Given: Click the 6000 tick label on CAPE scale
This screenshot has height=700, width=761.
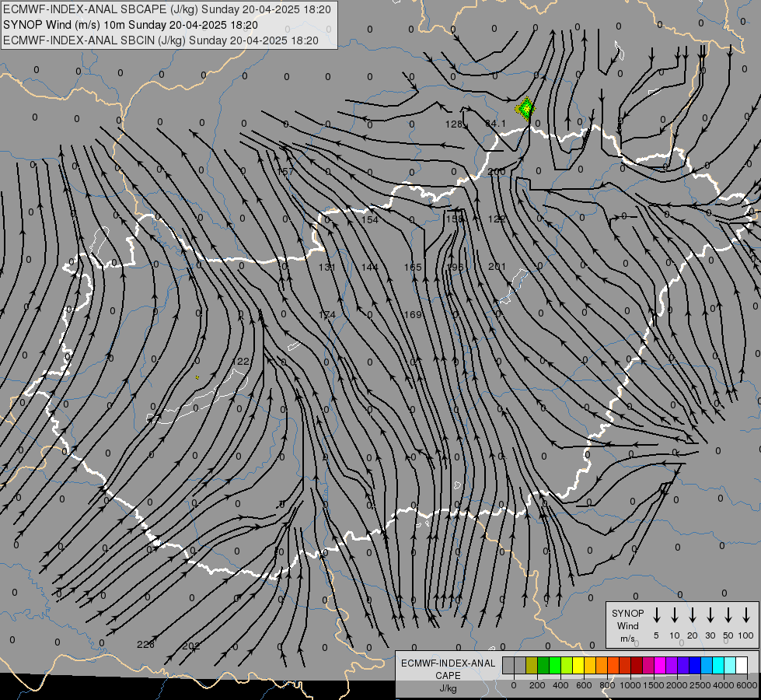Looking at the screenshot, I should point(747,685).
